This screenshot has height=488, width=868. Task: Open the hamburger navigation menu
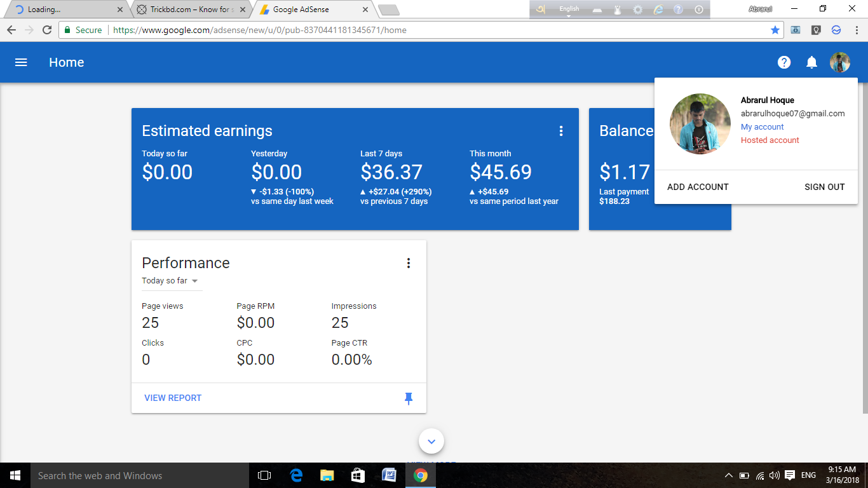pos(21,62)
